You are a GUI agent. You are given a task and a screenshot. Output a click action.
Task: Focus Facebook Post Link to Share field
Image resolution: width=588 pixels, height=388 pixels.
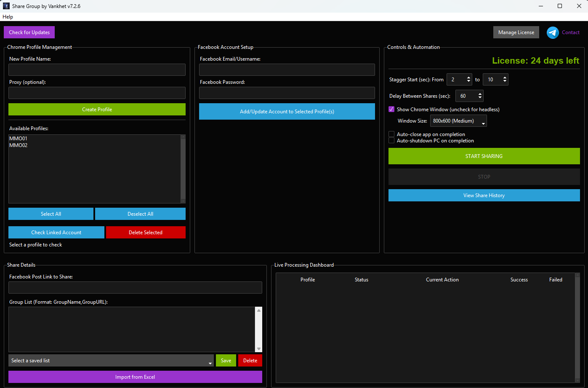tap(135, 288)
